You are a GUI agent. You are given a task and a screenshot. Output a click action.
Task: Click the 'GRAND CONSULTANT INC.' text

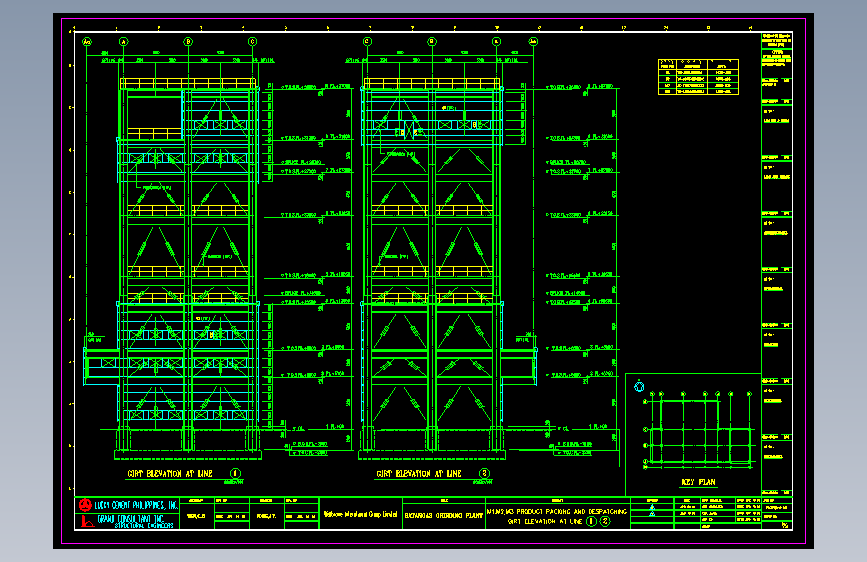click(x=131, y=519)
